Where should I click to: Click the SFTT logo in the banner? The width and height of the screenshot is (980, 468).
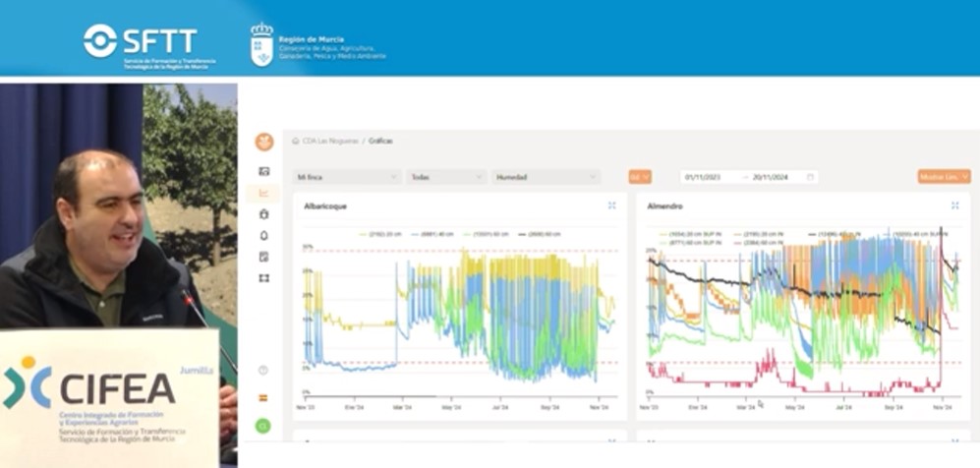[x=148, y=45]
